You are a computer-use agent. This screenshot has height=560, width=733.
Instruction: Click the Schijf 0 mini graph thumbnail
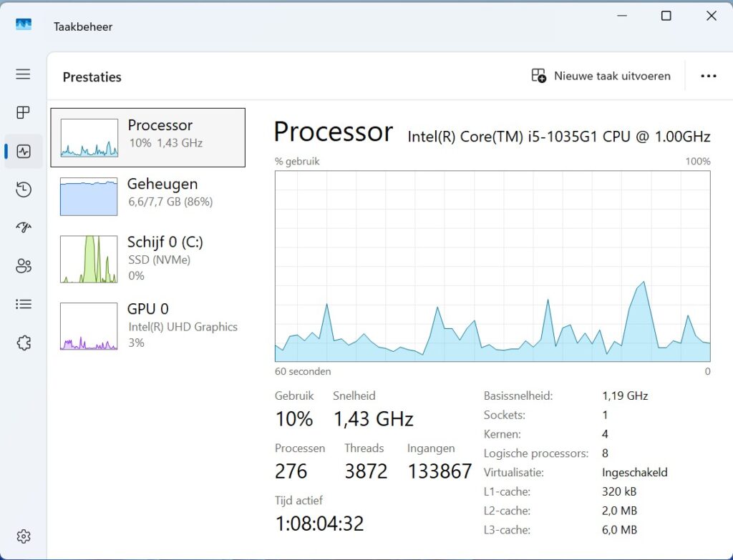point(89,259)
